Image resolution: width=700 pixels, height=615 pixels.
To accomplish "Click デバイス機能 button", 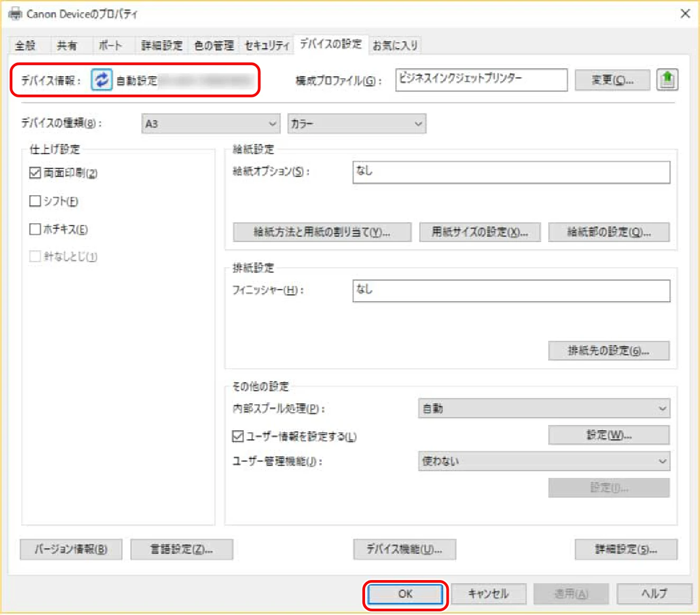I will [x=405, y=549].
